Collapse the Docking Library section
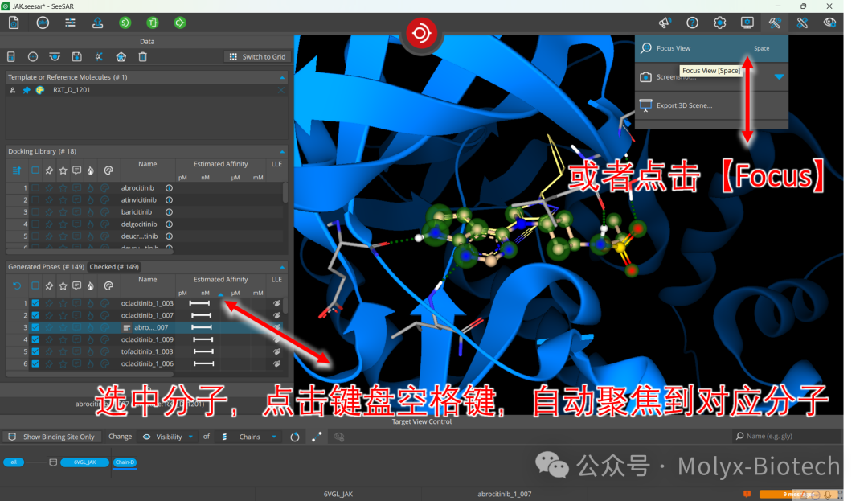Viewport: 868px width, 501px height. click(282, 152)
